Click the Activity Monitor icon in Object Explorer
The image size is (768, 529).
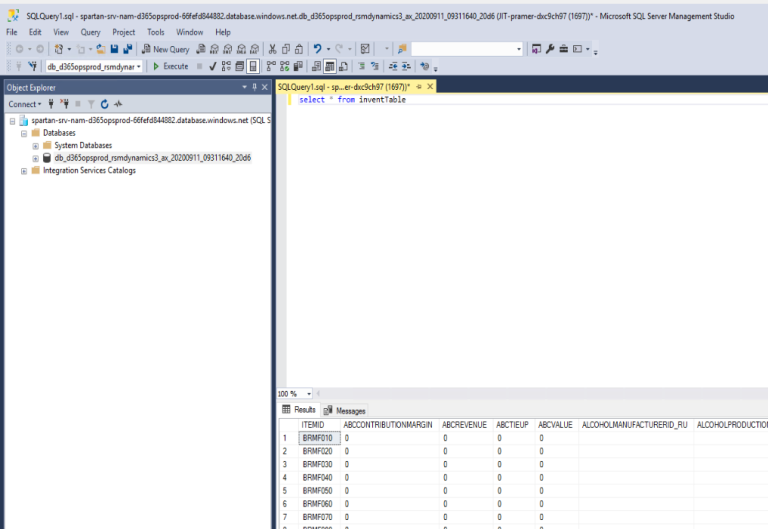[117, 104]
